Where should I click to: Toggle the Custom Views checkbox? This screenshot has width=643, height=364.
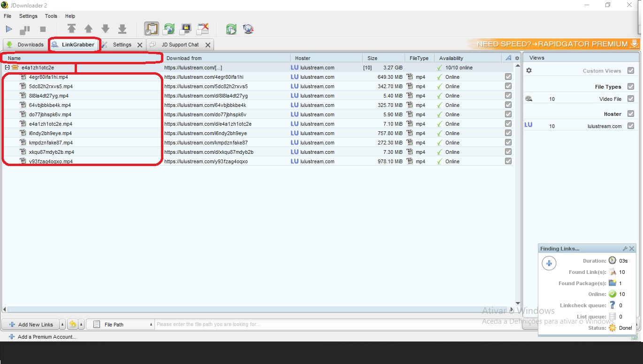coord(631,71)
